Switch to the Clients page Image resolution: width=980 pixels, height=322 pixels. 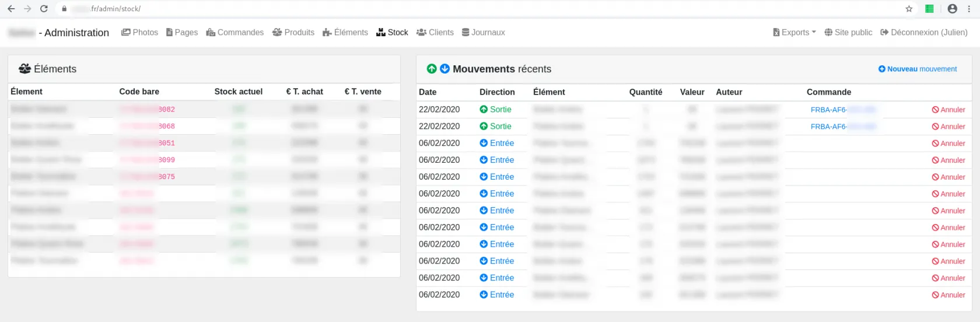pos(435,33)
